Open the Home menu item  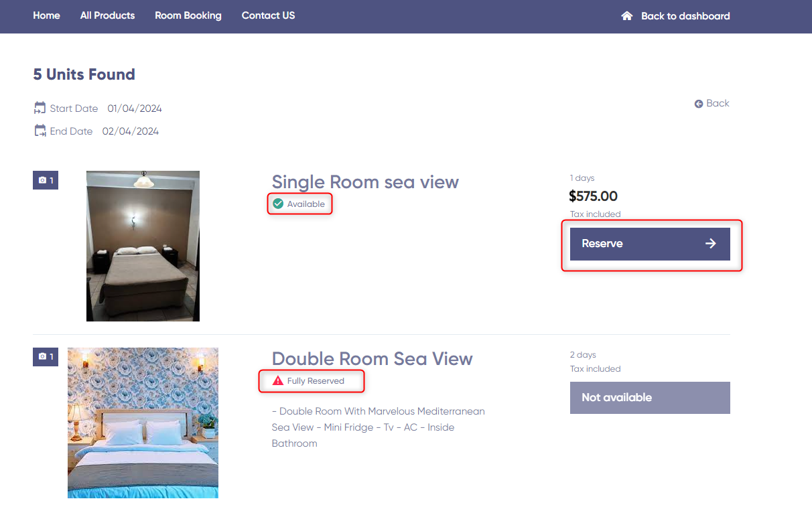(x=46, y=15)
